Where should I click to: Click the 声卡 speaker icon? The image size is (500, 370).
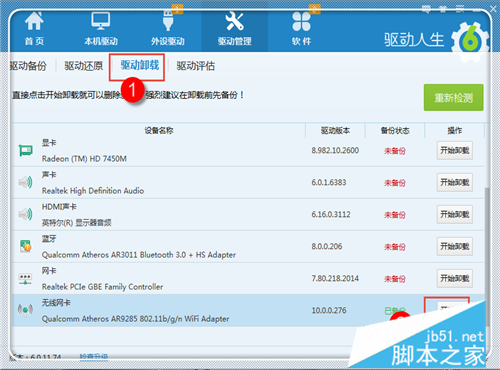pyautogui.click(x=25, y=182)
